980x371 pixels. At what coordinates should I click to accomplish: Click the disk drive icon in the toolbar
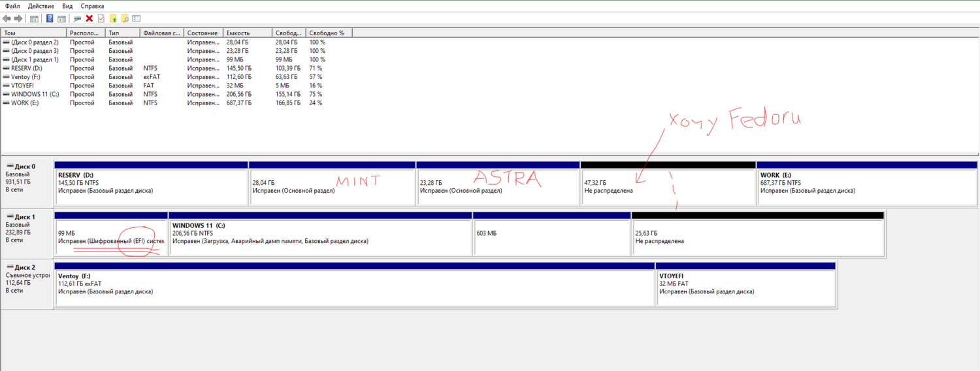click(78, 18)
